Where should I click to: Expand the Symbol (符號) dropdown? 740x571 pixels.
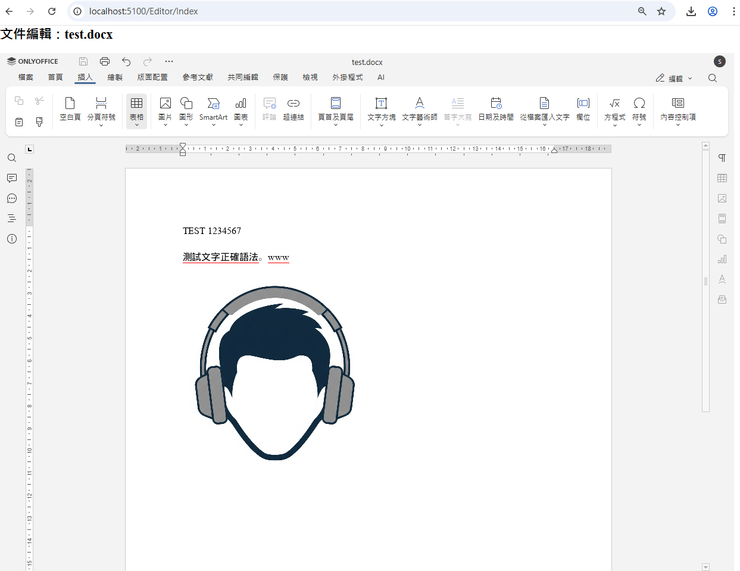coord(639,126)
